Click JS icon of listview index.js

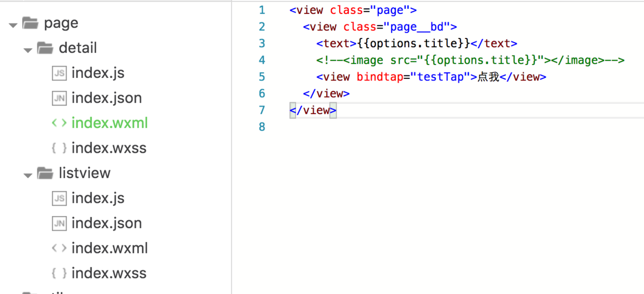click(x=59, y=198)
